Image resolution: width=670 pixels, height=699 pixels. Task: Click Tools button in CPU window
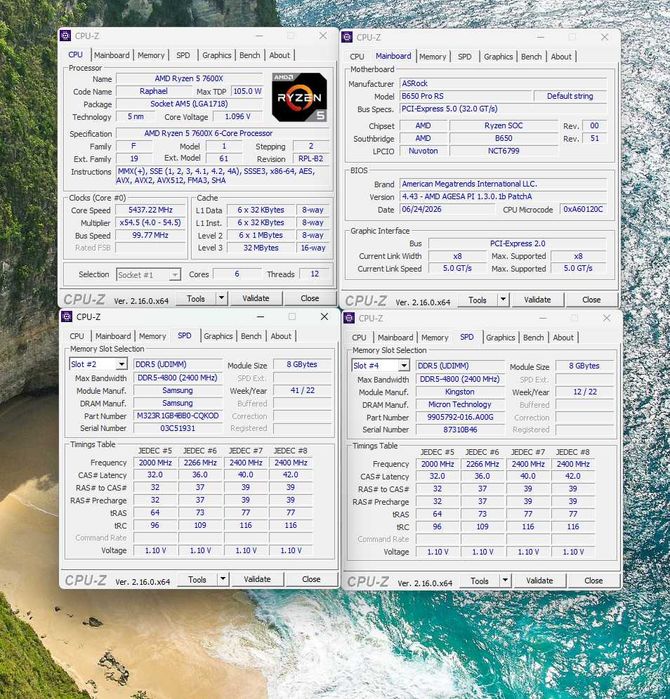(x=196, y=298)
